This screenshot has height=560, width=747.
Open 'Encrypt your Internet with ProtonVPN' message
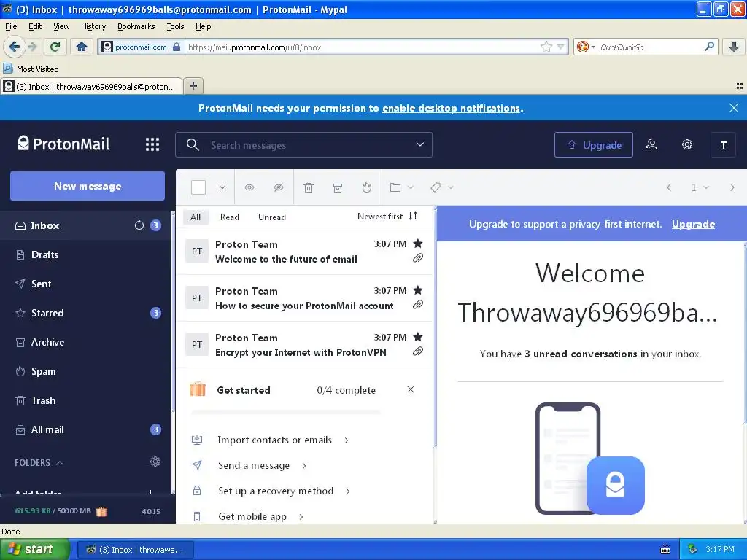pyautogui.click(x=305, y=345)
